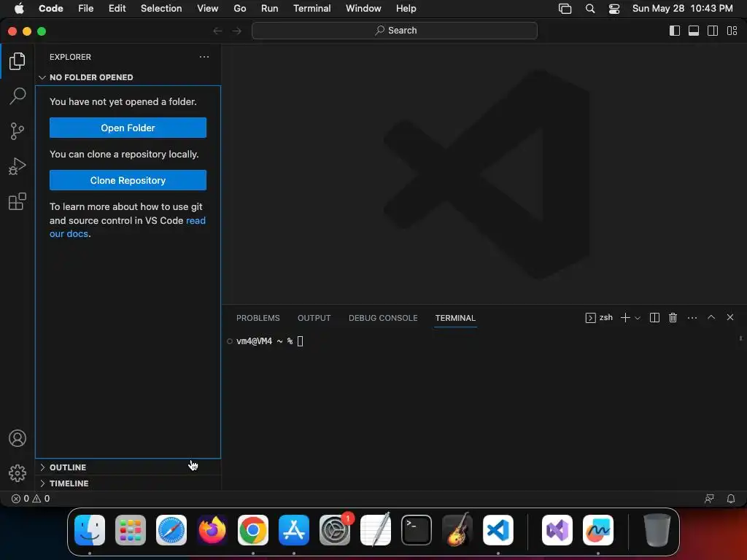Open the Accounts menu icon
The image size is (747, 560).
(18, 438)
